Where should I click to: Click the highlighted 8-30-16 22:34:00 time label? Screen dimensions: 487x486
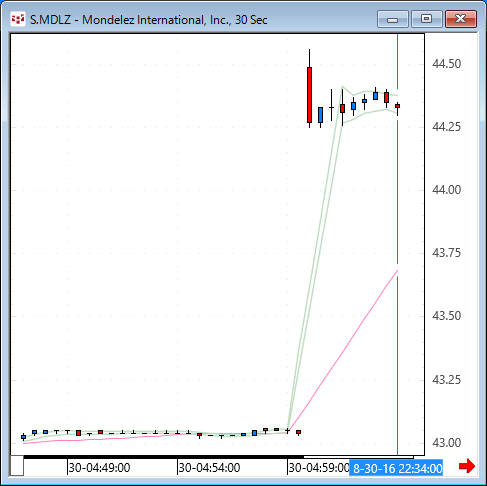396,469
